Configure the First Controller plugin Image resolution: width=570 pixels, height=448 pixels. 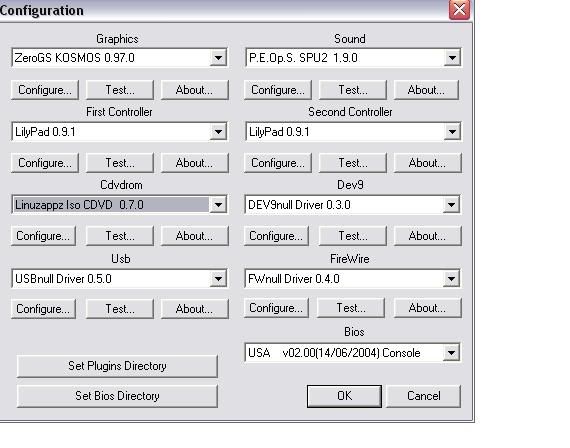coord(45,163)
